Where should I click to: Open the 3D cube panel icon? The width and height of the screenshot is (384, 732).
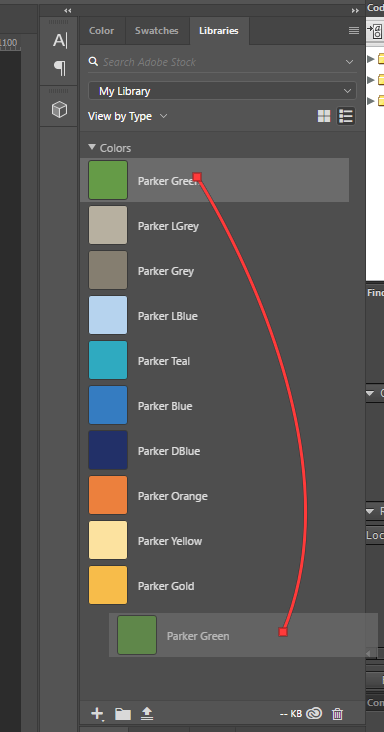(59, 110)
